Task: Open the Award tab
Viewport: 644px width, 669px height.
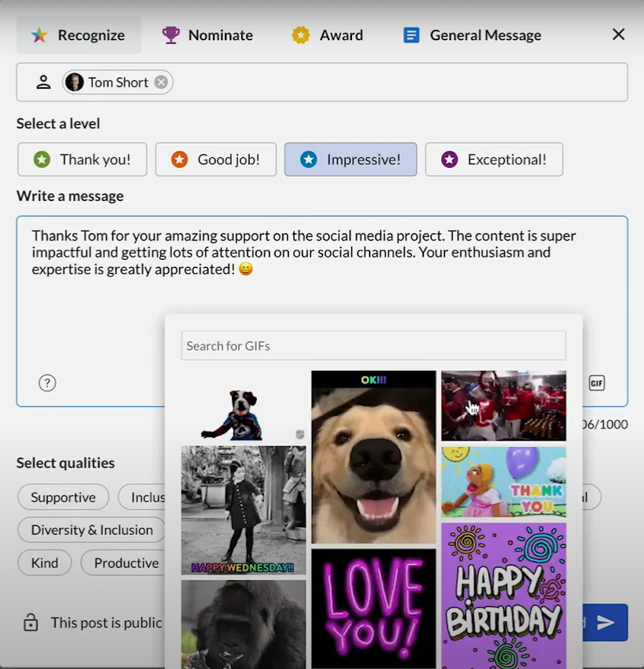Action: coord(328,35)
